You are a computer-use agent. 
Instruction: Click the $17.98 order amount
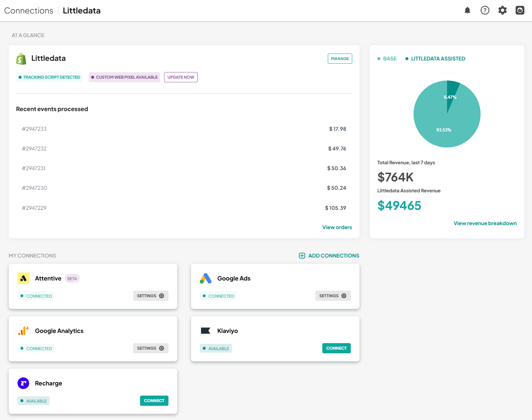338,129
